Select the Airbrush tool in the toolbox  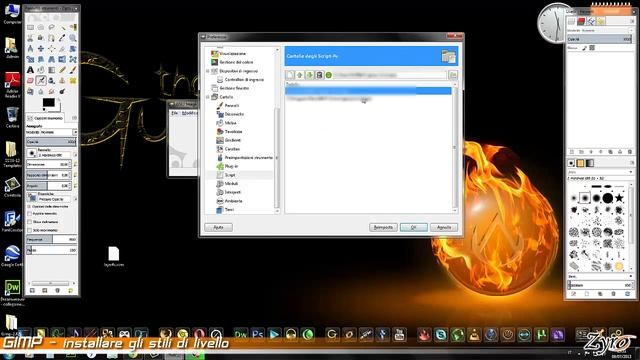[x=41, y=80]
